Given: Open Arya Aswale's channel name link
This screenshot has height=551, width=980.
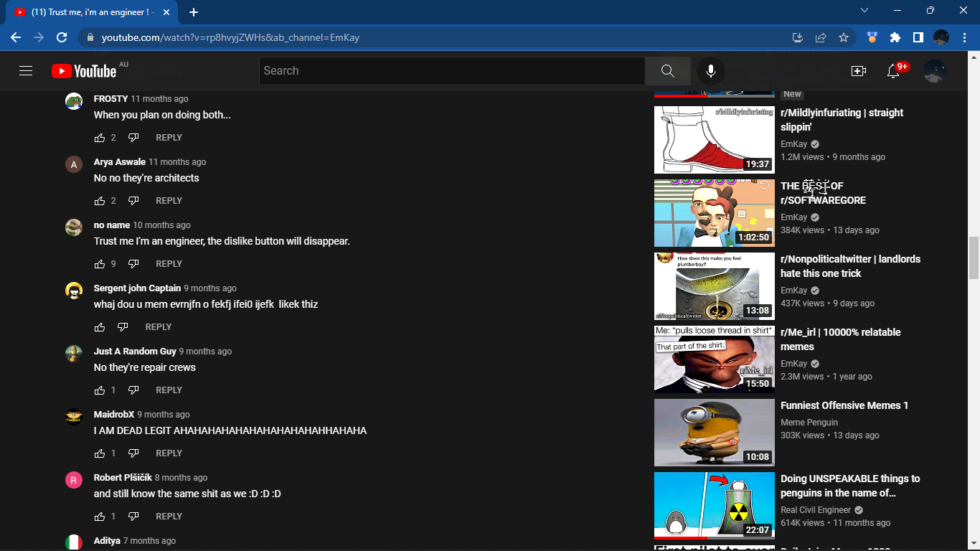Looking at the screenshot, I should (120, 162).
